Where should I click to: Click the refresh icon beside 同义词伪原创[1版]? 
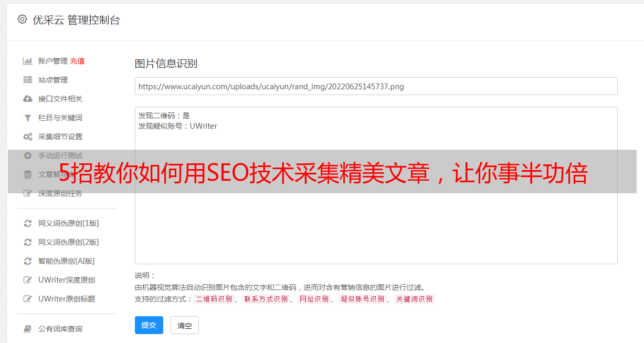point(28,223)
